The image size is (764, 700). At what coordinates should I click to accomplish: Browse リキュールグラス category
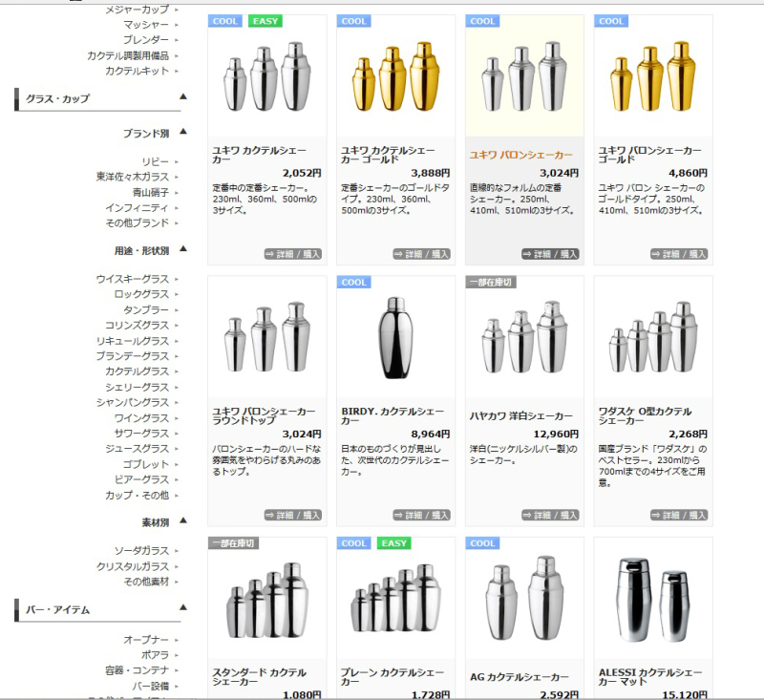point(133,341)
